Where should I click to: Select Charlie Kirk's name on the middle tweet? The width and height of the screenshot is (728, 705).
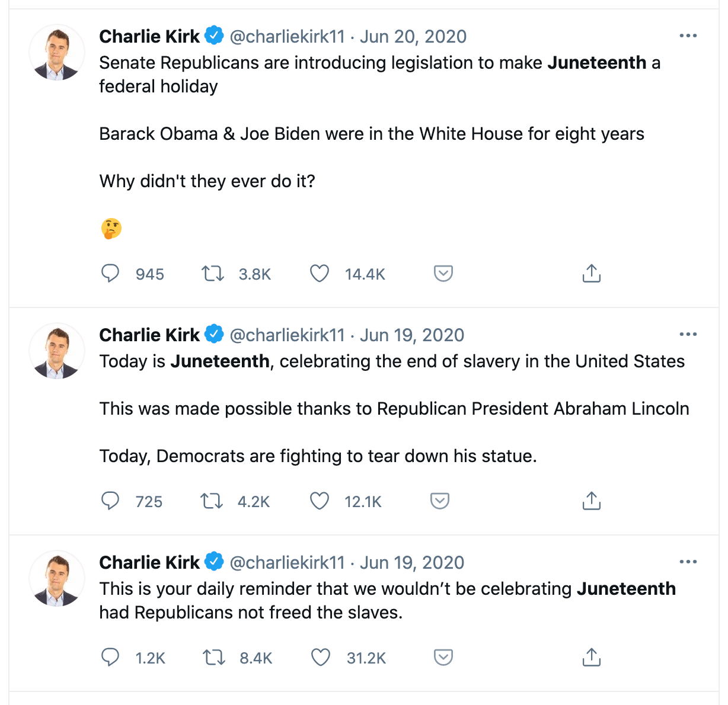[x=149, y=334]
